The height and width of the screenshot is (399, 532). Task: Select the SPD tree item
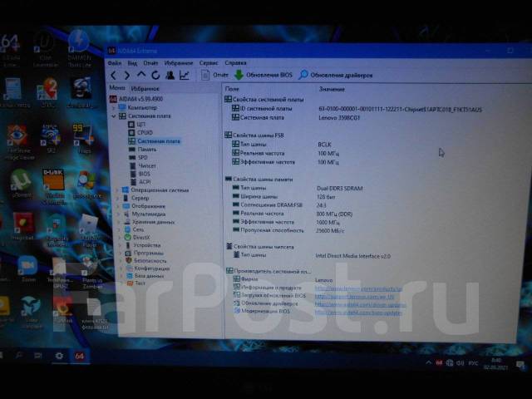139,157
